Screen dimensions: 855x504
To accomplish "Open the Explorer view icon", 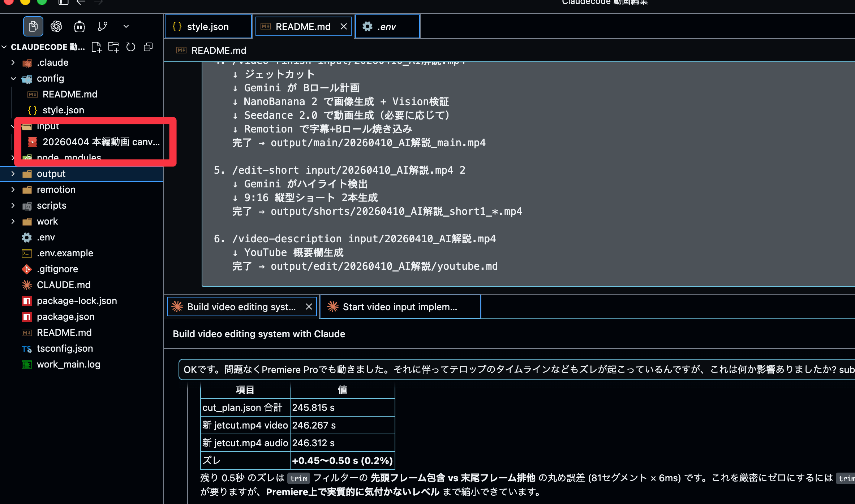I will coord(33,26).
